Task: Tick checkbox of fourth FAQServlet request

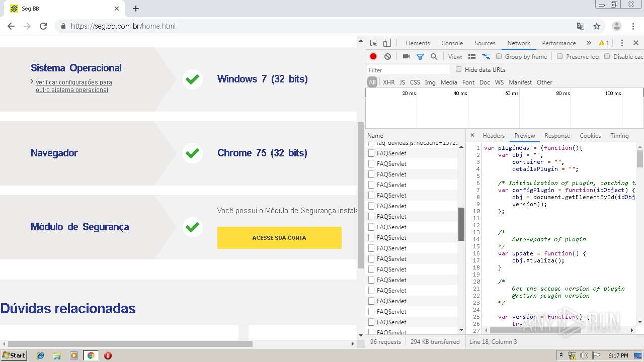Action: coord(371,185)
